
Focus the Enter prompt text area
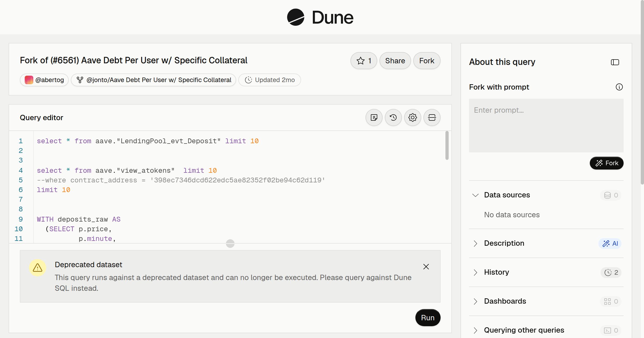[x=546, y=126]
